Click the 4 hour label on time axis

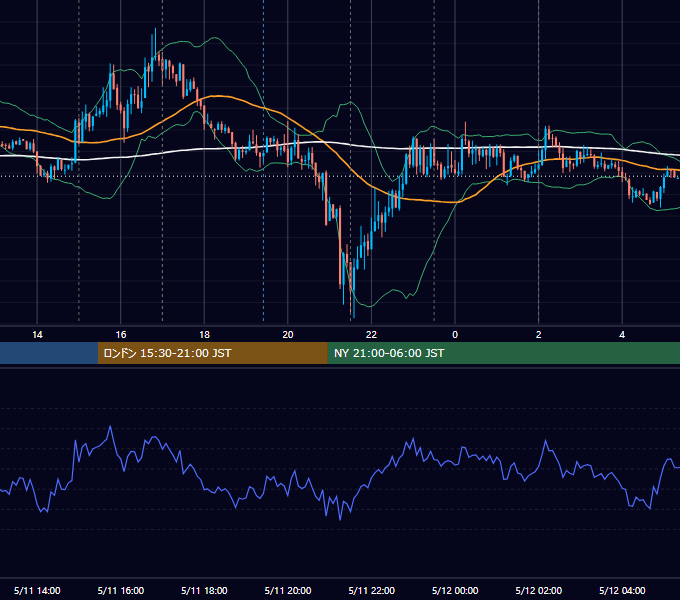(622, 335)
